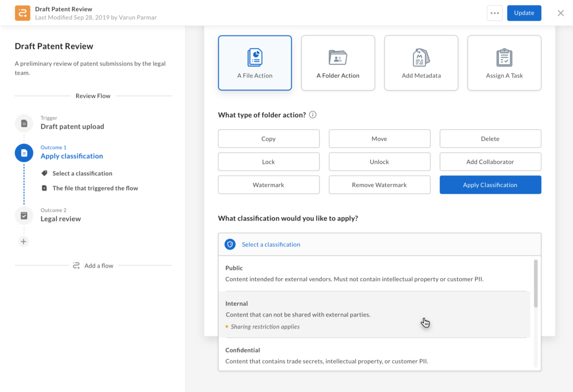Select the Legal review checkmark step icon

pyautogui.click(x=24, y=216)
